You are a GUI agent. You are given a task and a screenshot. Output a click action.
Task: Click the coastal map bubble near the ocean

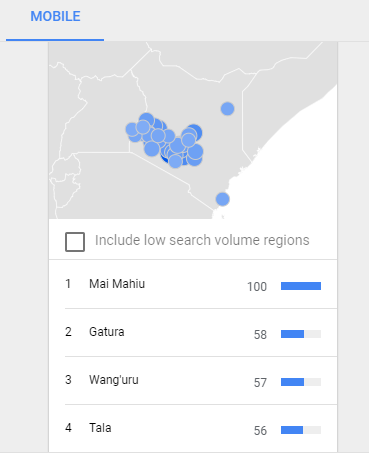tap(222, 199)
